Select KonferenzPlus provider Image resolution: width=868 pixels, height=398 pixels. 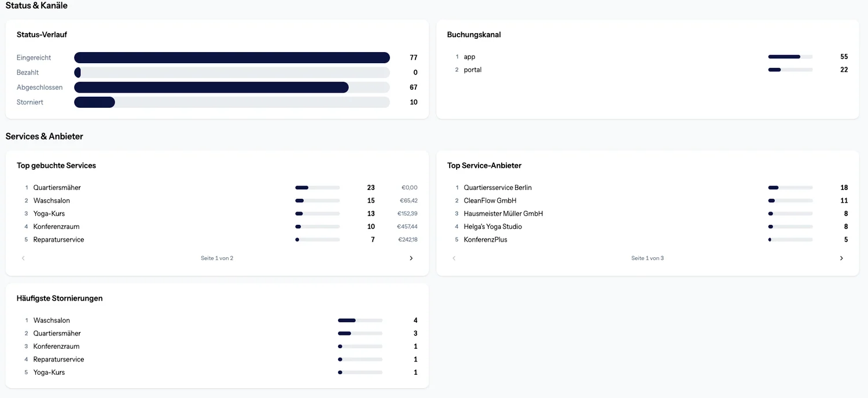tap(486, 240)
